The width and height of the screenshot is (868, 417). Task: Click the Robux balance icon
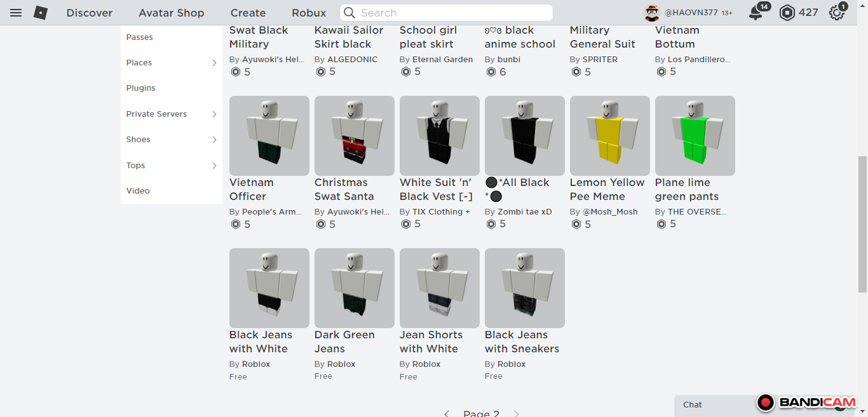click(787, 13)
